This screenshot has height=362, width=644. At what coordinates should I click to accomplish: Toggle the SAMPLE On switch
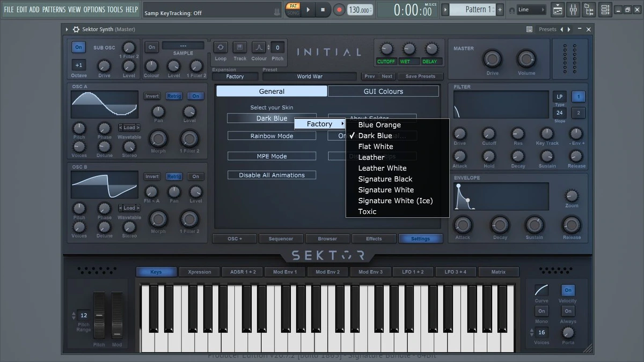tap(152, 47)
